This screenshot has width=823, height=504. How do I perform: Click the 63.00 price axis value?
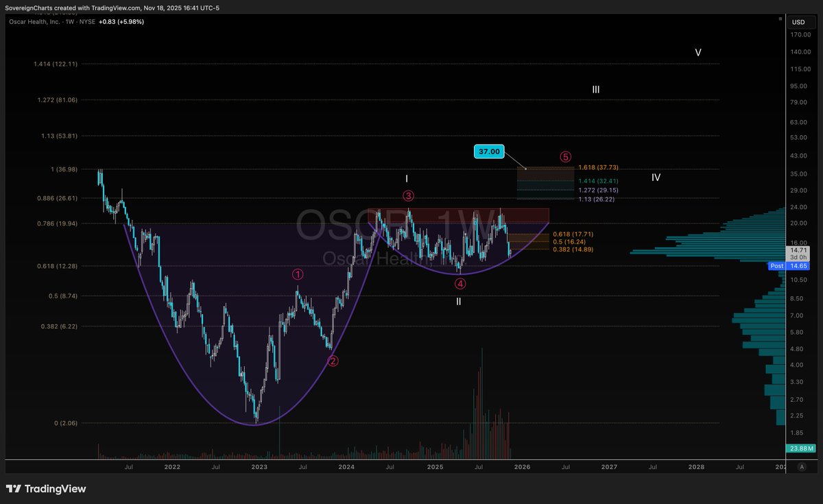point(798,123)
